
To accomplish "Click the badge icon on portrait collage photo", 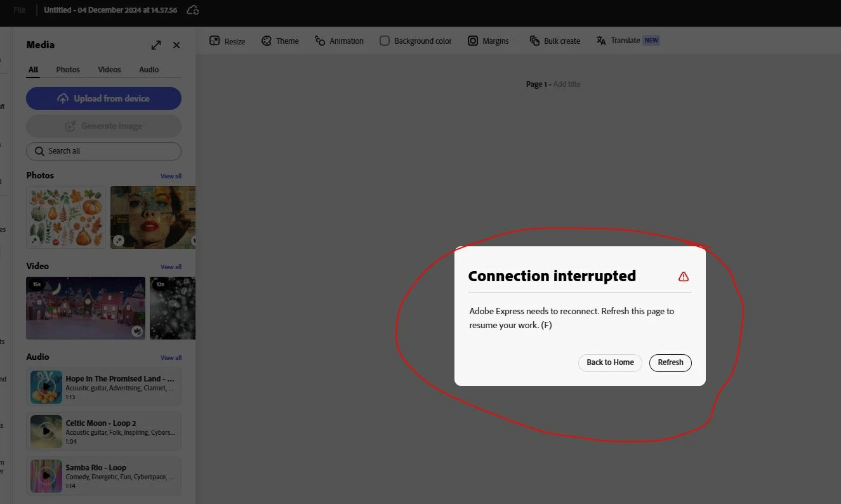I will [x=119, y=241].
